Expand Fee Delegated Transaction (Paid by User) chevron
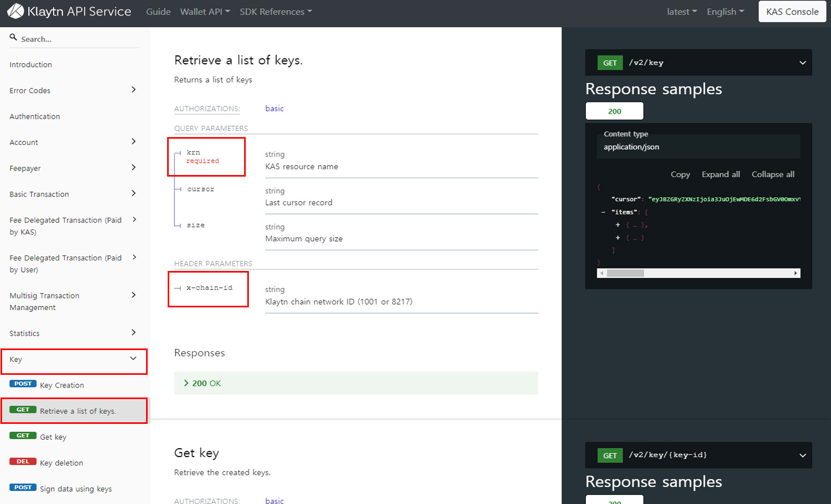831x504 pixels. 134,257
